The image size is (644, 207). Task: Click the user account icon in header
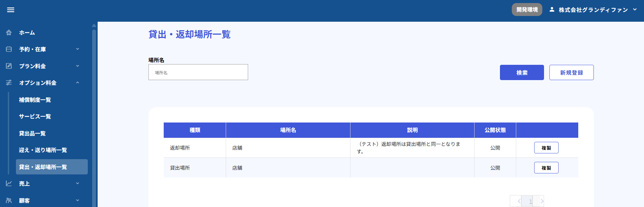click(552, 10)
